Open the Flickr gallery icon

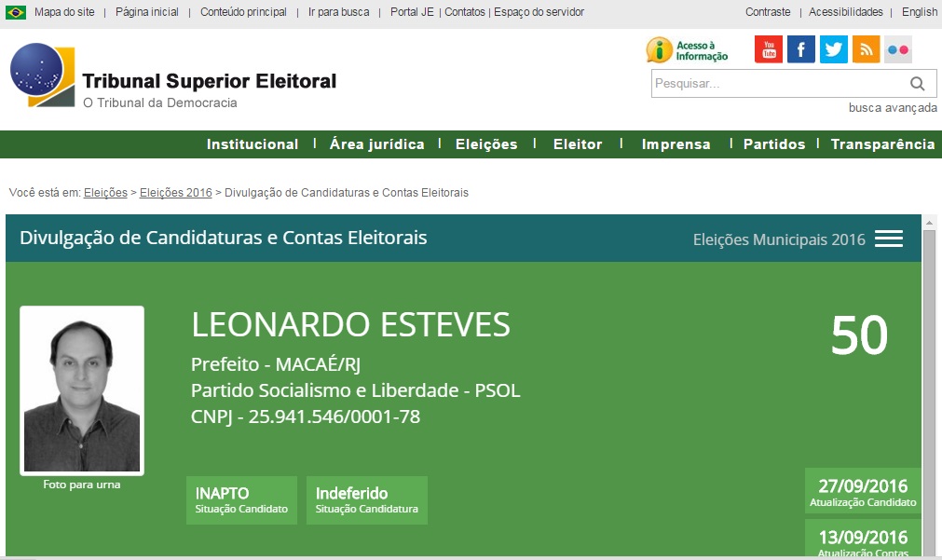[x=898, y=49]
